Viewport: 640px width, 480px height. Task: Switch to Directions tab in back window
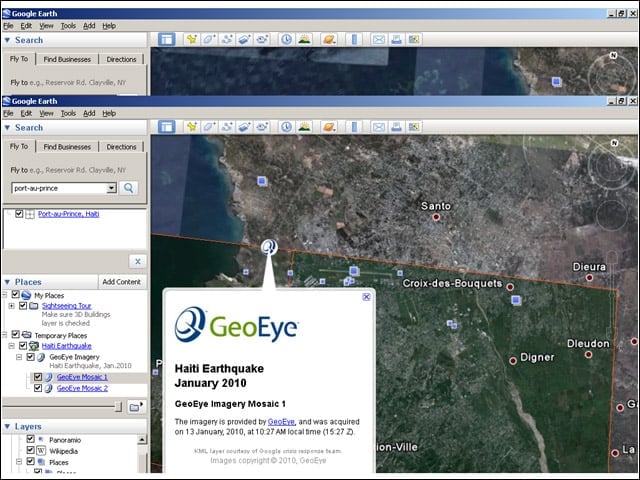tap(121, 59)
